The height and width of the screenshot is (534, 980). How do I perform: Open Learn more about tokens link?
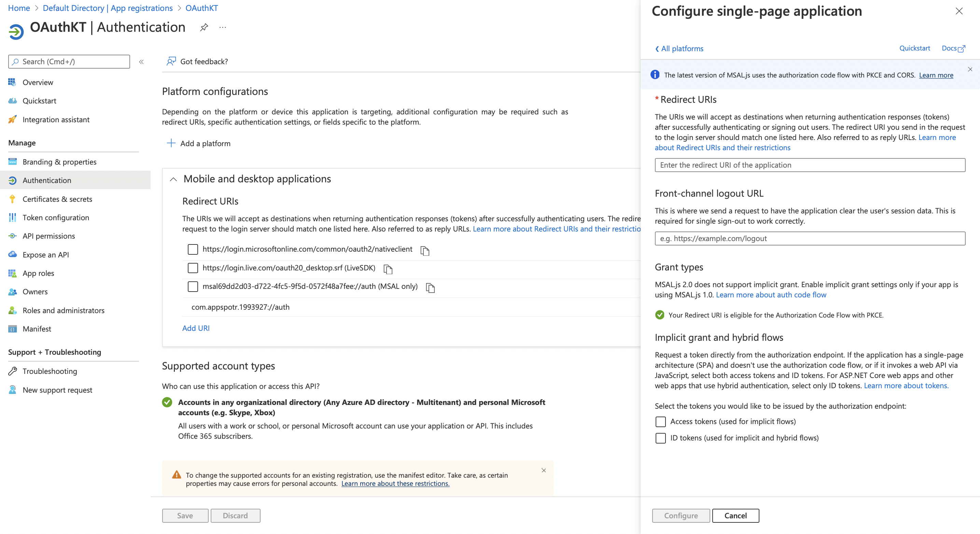tap(906, 386)
